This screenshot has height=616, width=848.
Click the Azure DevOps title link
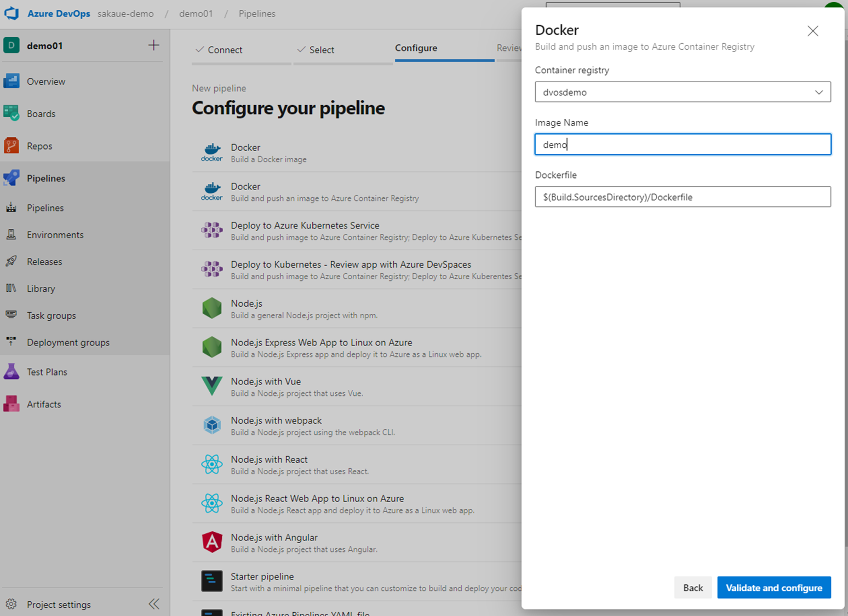coord(59,14)
